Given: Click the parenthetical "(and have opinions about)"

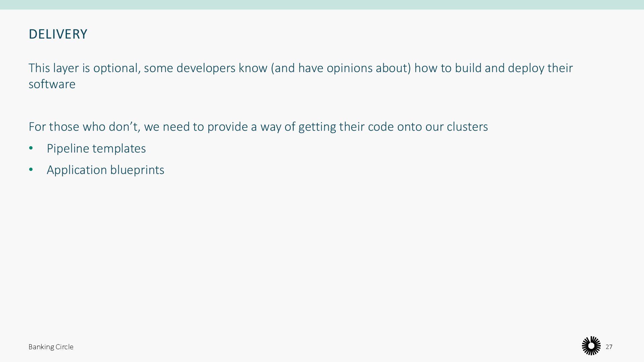Looking at the screenshot, I should 340,68.
